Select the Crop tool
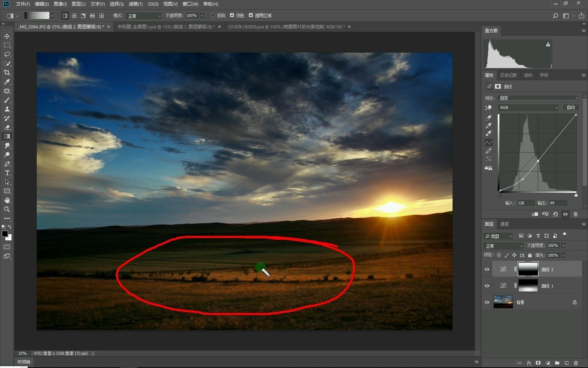588x368 pixels. pyautogui.click(x=7, y=73)
